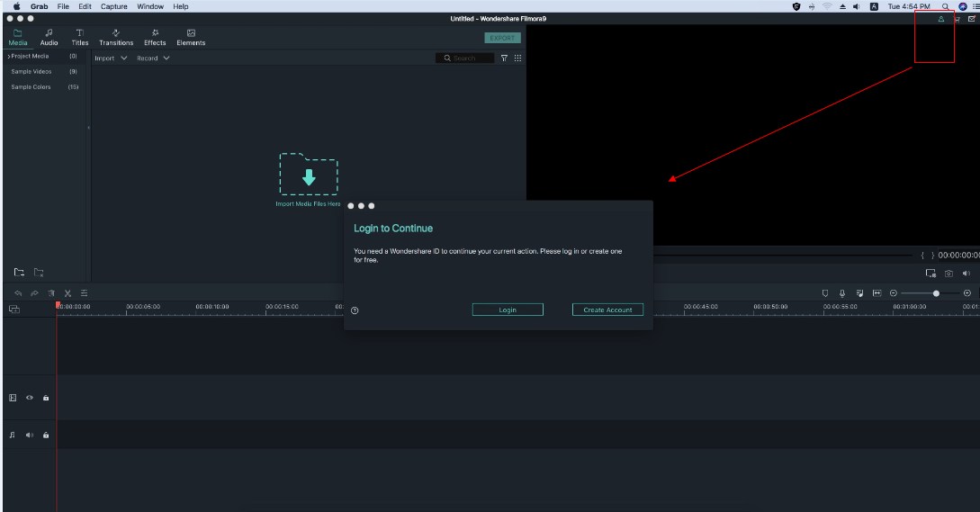Click the trash delete icon in timeline toolbar

(51, 293)
